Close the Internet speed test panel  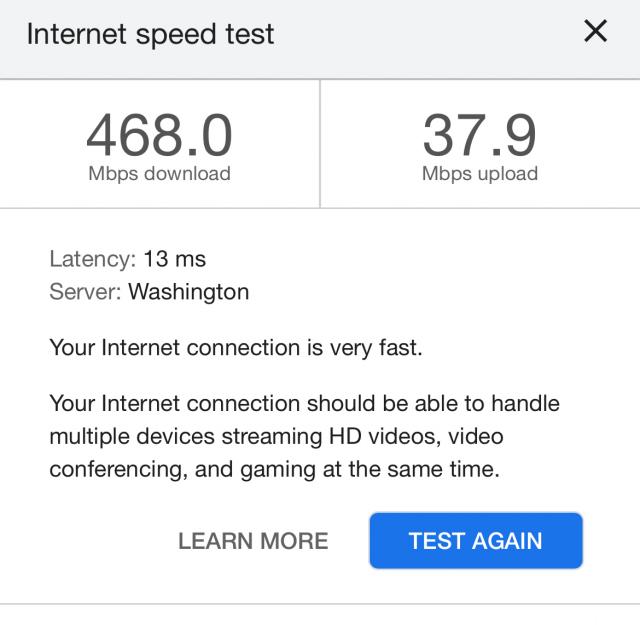point(596,31)
